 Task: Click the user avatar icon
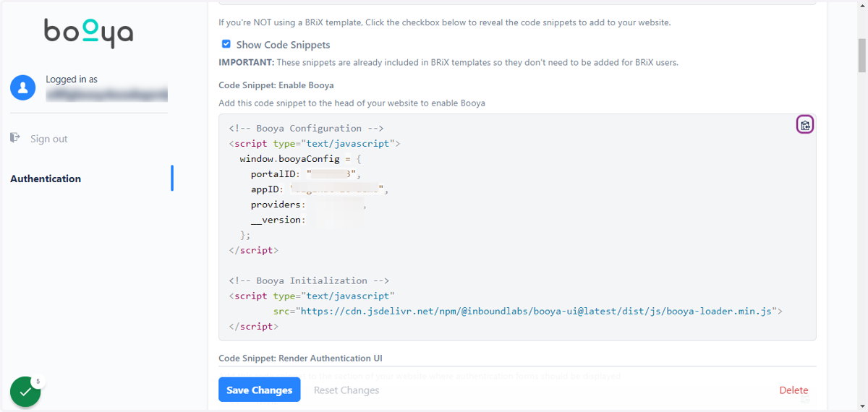[23, 87]
